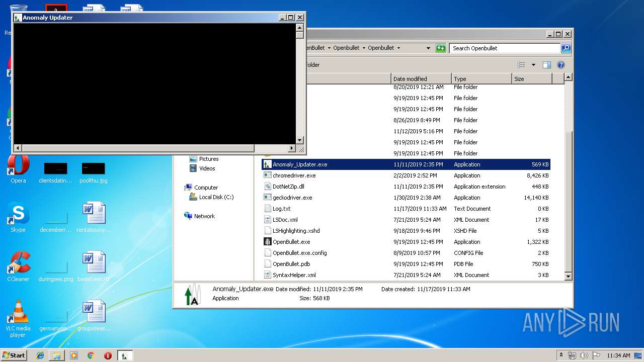644x362 pixels.
Task: Click the Start button
Action: tap(14, 355)
